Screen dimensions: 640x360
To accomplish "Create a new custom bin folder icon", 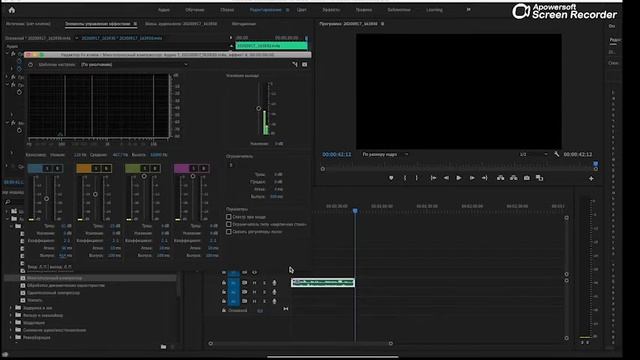I will coord(163,347).
